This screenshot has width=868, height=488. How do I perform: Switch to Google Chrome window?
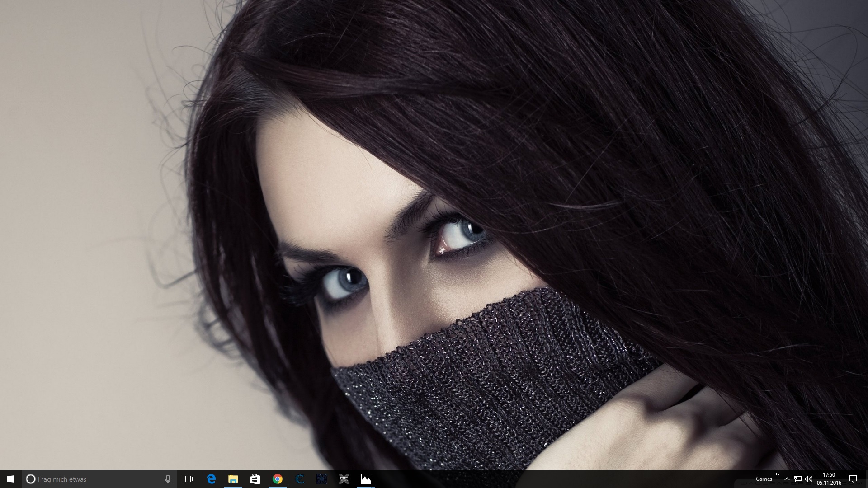[277, 479]
